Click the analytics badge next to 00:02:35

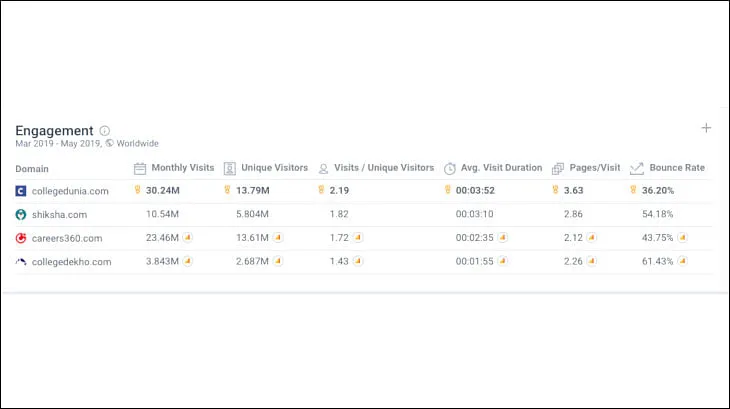(502, 237)
